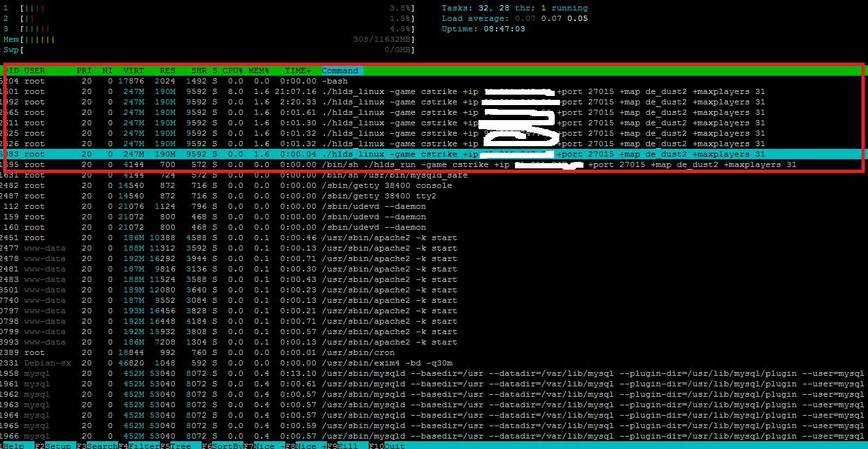The image size is (868, 449).
Task: Select the apache2 row with RES 7208
Action: pos(434,342)
